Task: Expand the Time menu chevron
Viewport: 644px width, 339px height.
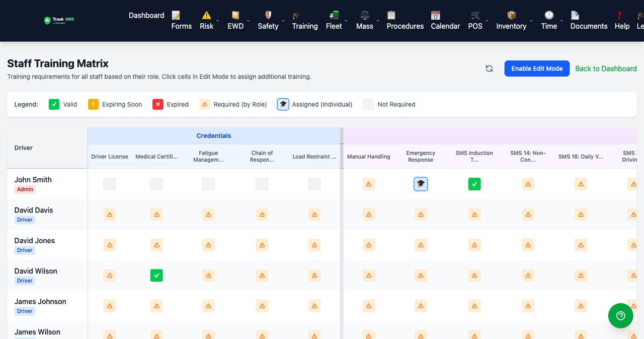Action: coord(561,21)
